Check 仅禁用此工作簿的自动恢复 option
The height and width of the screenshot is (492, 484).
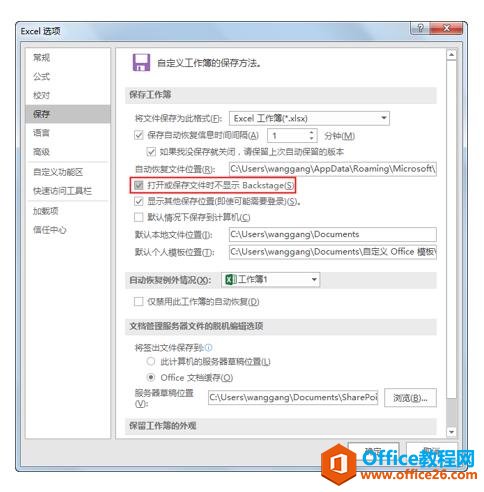[x=139, y=302]
